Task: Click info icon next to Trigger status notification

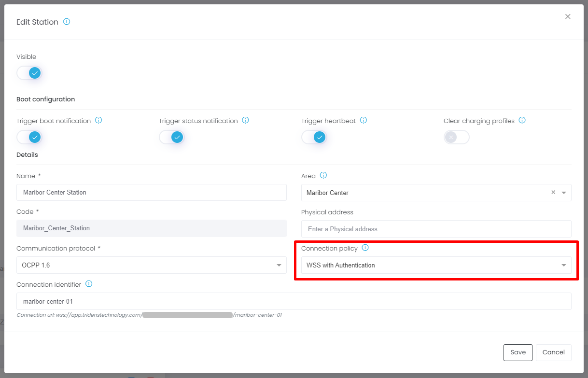Action: [x=245, y=120]
